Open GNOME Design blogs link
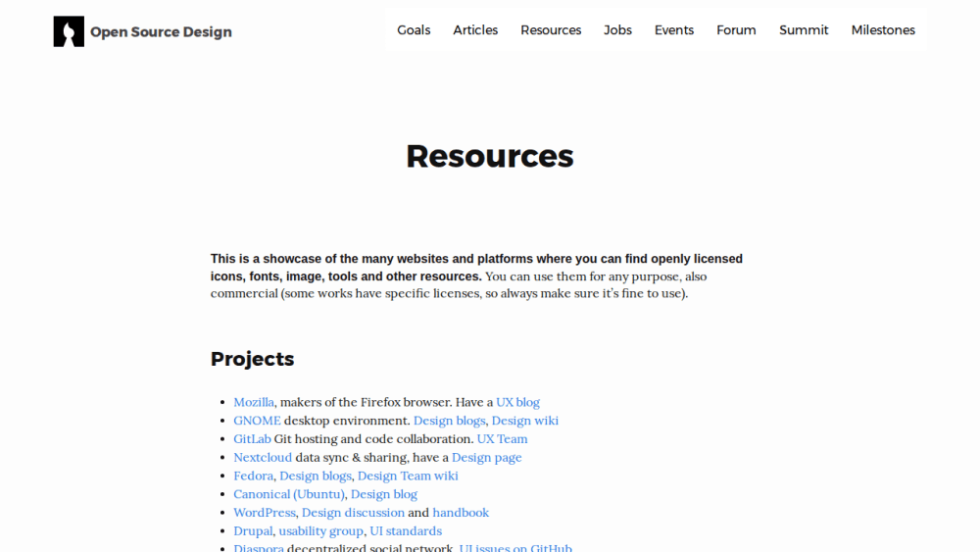This screenshot has width=980, height=552. coord(450,421)
